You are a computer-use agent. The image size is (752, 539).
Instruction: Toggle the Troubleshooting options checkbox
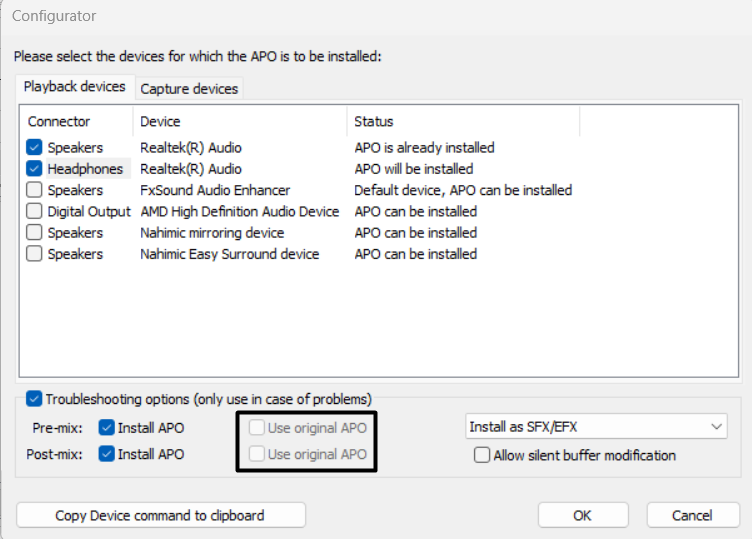click(34, 399)
